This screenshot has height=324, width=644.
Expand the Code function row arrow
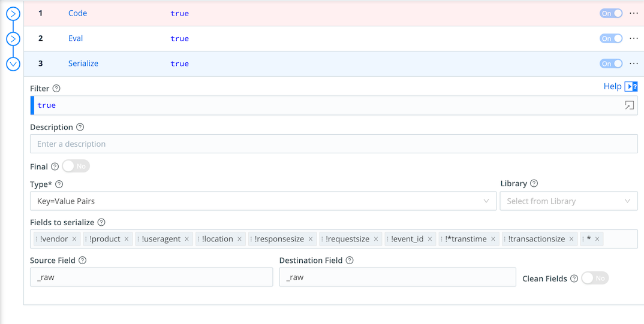click(x=13, y=14)
